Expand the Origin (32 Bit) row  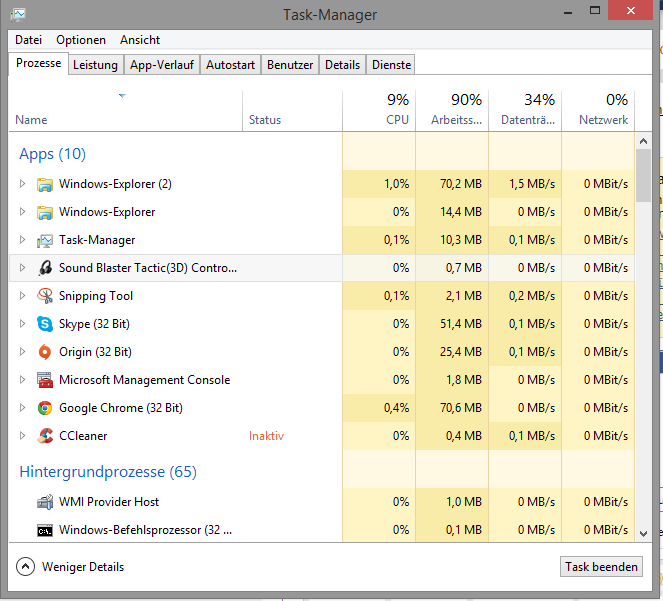pyautogui.click(x=22, y=351)
